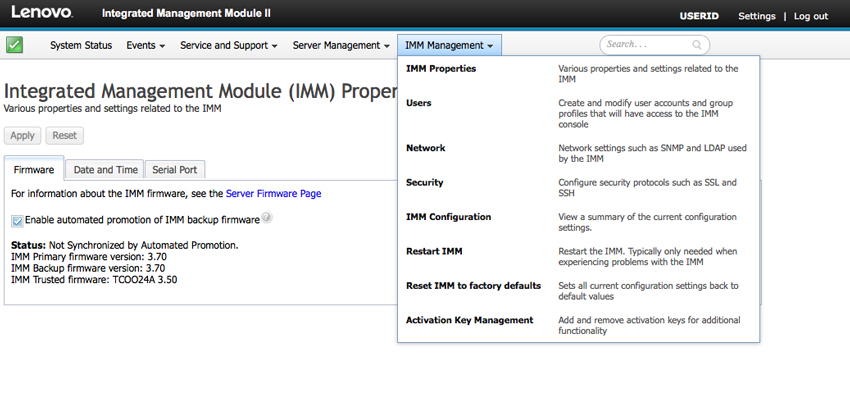Open Activation Key Management menu item
Image resolution: width=850 pixels, height=395 pixels.
[469, 320]
